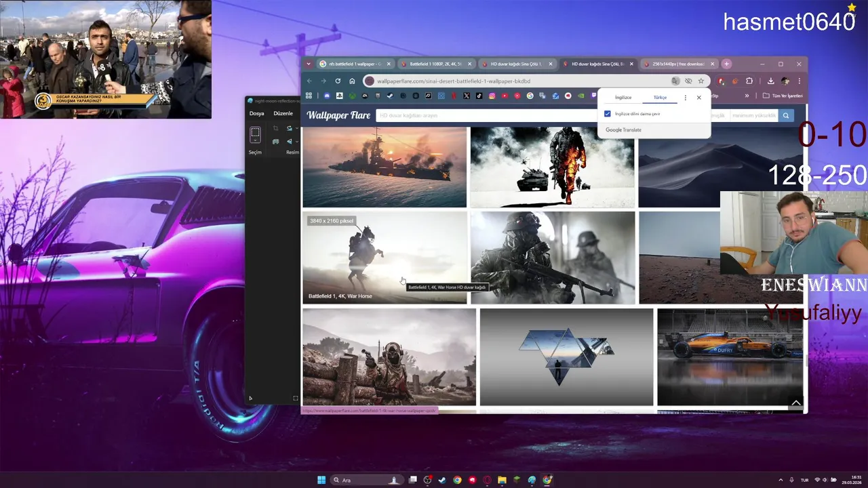
Task: Open the Chrome home page button
Action: point(352,81)
